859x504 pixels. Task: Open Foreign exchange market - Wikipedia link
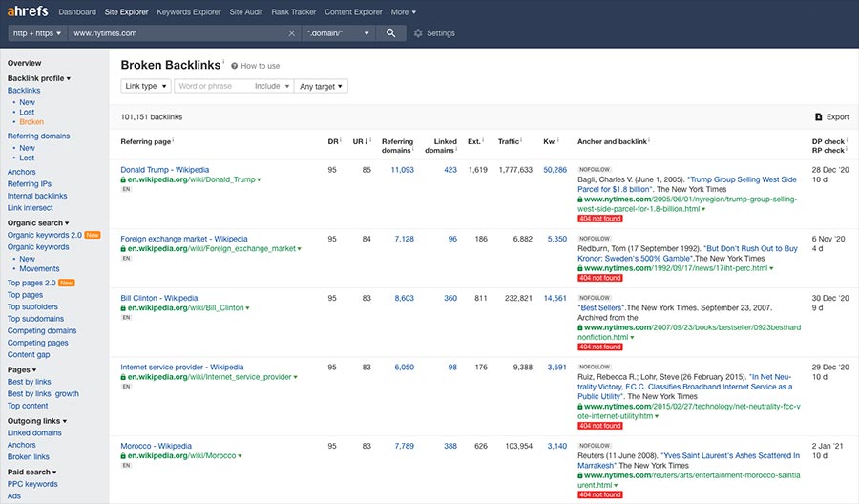point(184,239)
